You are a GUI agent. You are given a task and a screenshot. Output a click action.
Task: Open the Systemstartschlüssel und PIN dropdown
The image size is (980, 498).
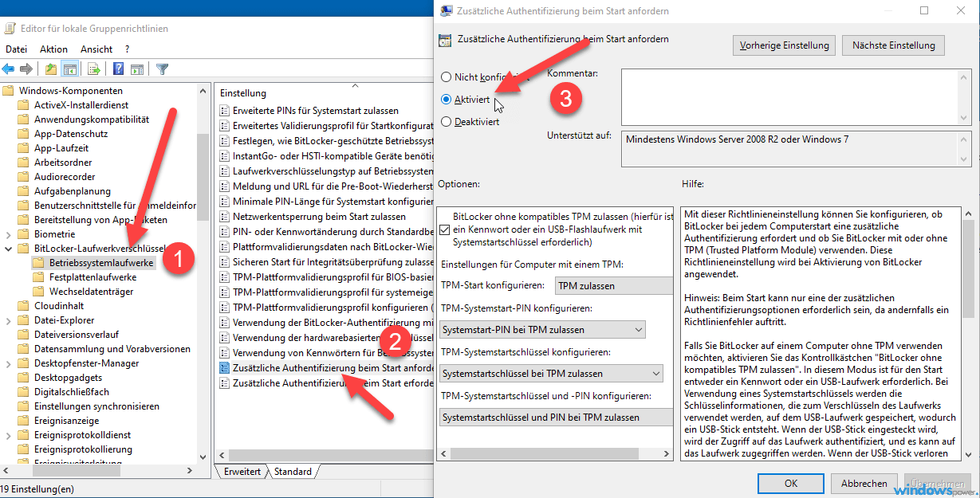(557, 418)
